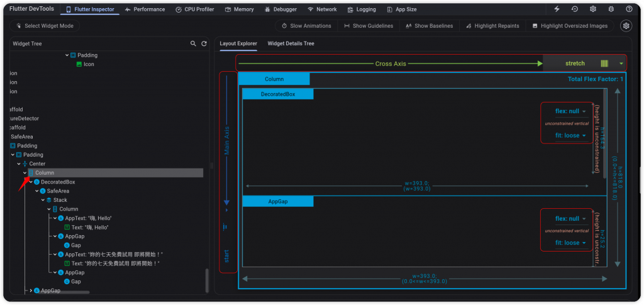
Task: Open the App Size tab
Action: click(402, 9)
